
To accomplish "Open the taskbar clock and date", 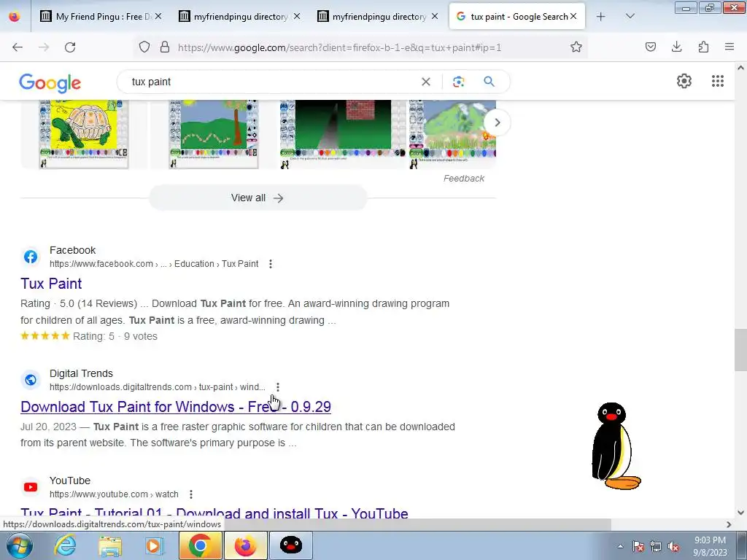I will pyautogui.click(x=710, y=546).
